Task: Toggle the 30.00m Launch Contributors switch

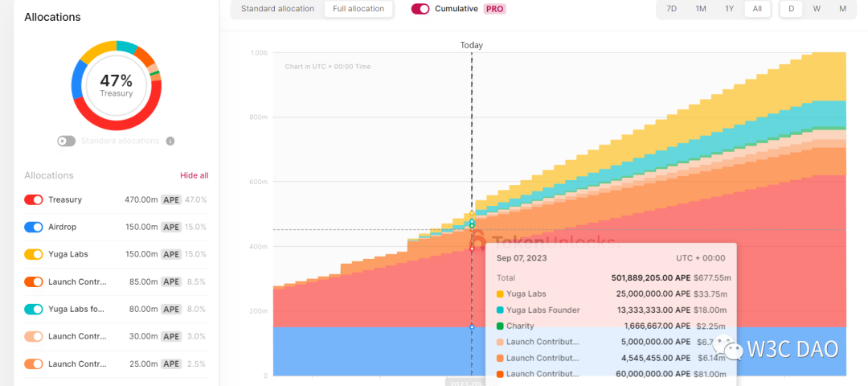Action: tap(34, 336)
